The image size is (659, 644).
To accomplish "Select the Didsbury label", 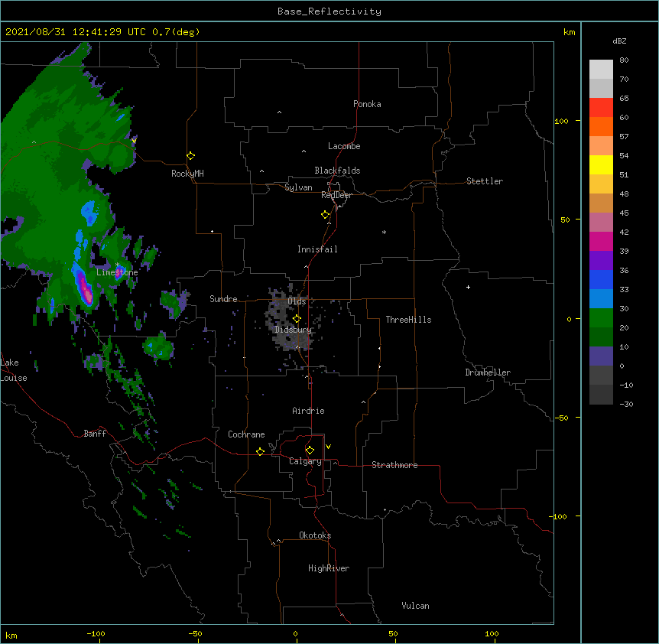I will pyautogui.click(x=293, y=330).
